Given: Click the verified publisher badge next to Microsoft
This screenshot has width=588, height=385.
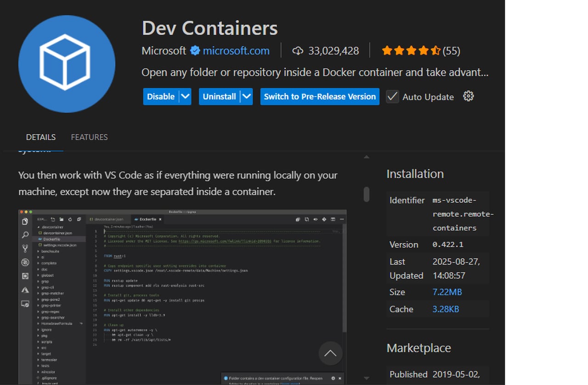Looking at the screenshot, I should [x=196, y=50].
